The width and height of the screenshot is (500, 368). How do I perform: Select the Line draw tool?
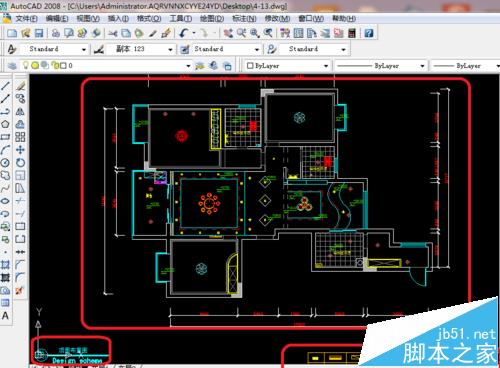click(5, 86)
